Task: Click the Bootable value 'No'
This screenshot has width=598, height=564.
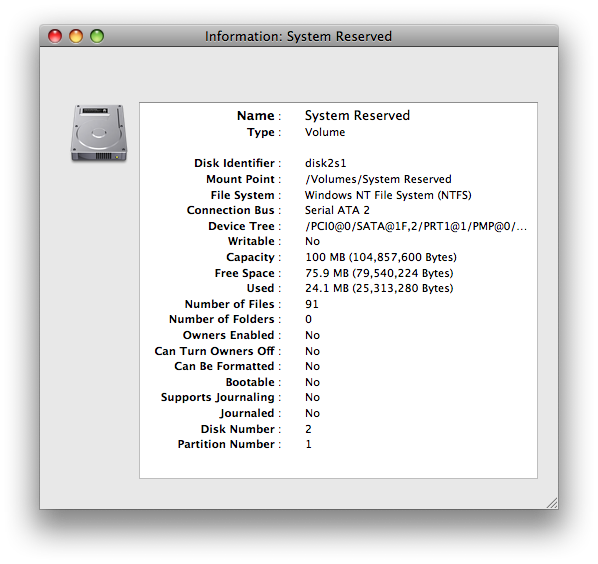Action: point(312,382)
